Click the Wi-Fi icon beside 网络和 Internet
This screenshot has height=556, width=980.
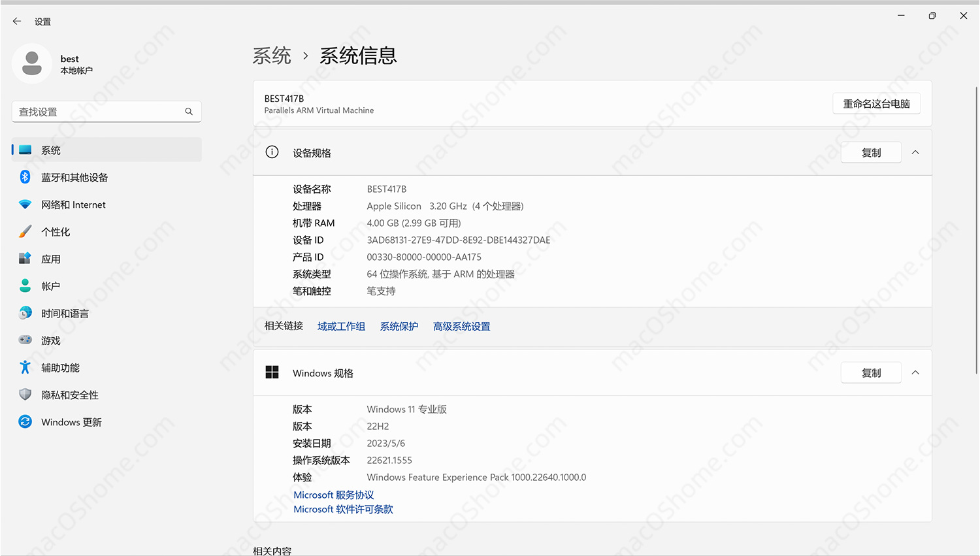[x=25, y=204]
